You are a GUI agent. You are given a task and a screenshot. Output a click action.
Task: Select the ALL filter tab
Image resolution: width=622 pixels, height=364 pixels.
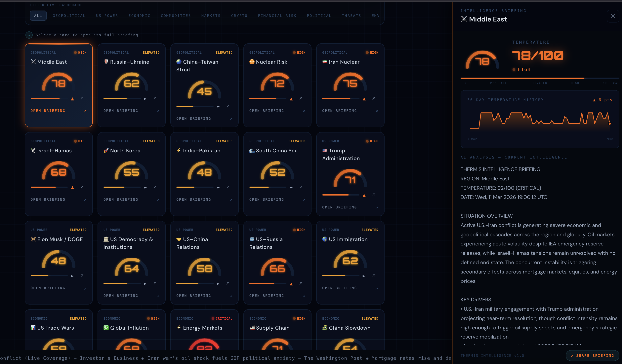tap(38, 16)
